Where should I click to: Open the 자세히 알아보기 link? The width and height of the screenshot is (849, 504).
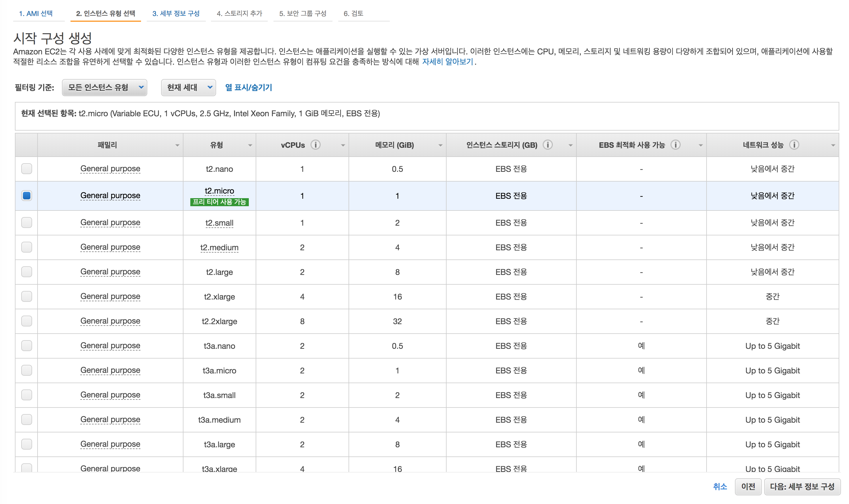(x=447, y=62)
